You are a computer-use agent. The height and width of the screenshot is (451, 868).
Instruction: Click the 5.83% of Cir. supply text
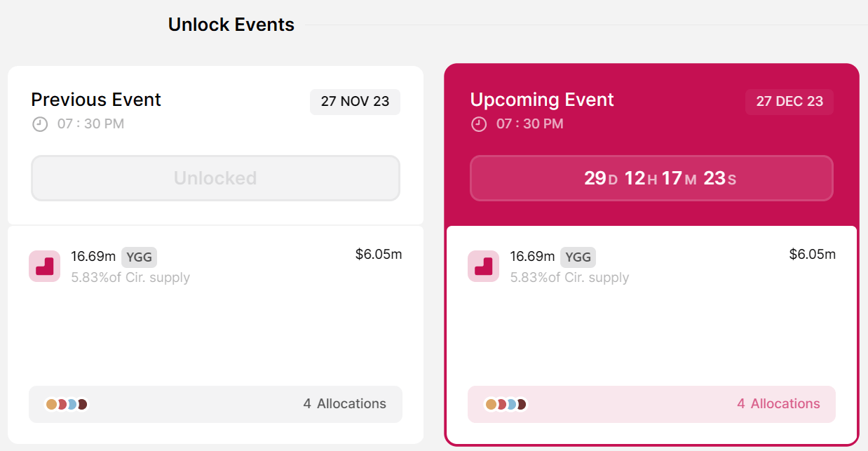pos(130,278)
